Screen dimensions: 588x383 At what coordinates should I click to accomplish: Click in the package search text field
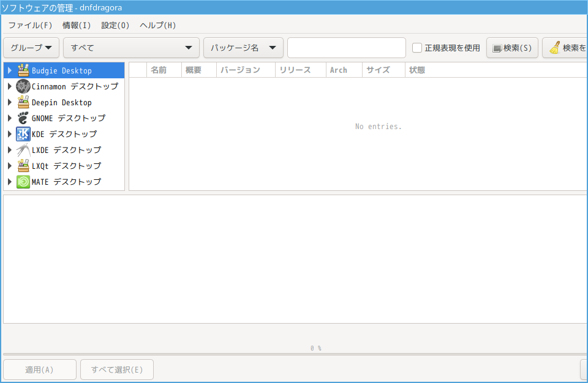pos(347,48)
